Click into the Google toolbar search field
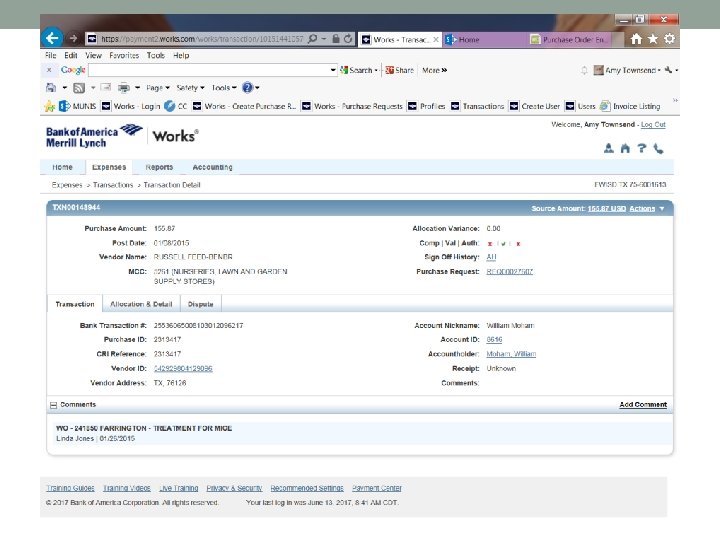The image size is (720, 540). [209, 70]
